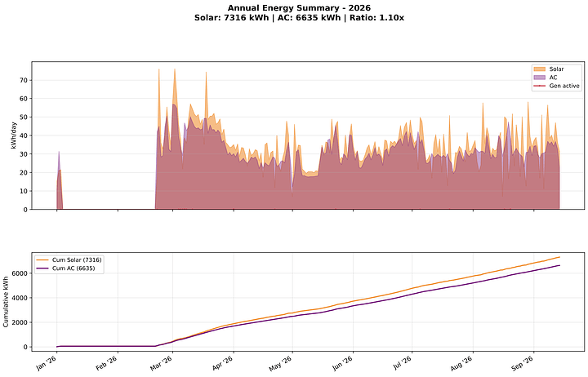
Task: Click the 'Solar' legend label
Action: coord(556,69)
